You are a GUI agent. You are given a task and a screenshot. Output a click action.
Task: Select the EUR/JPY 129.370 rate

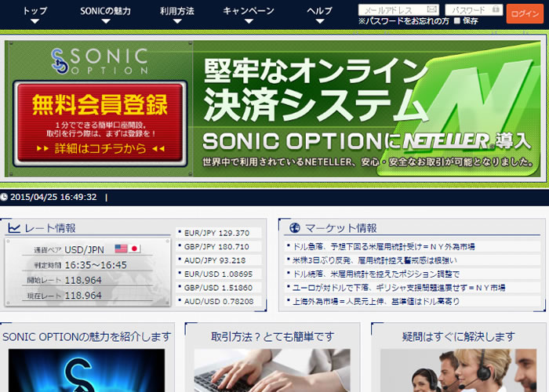[219, 233]
